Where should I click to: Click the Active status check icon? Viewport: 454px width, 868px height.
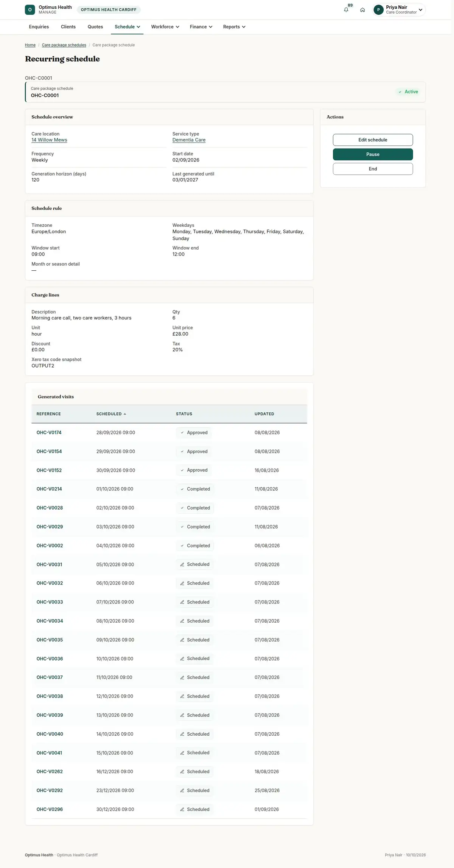[x=400, y=92]
